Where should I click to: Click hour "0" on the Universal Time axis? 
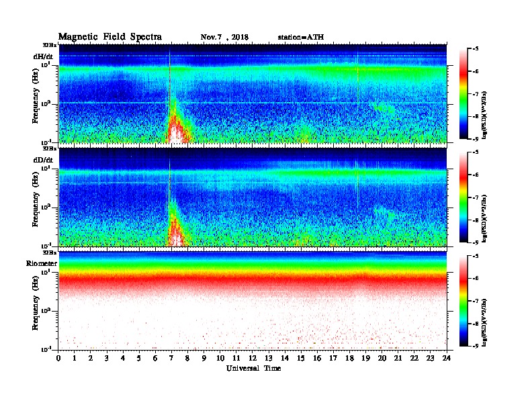(x=58, y=359)
